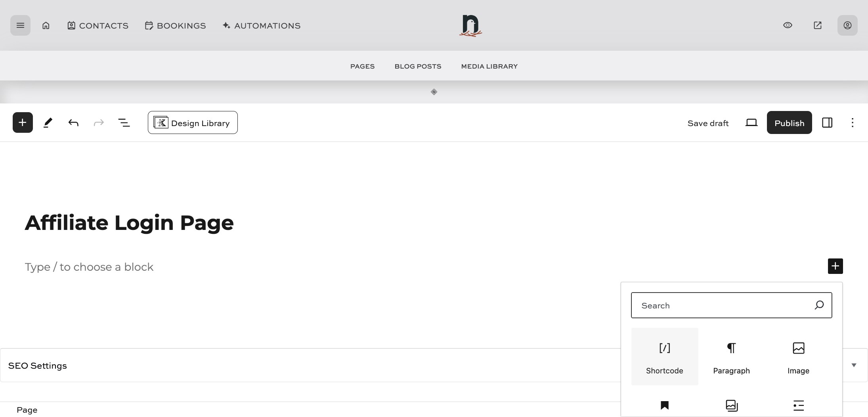
Task: Open the block inserter plus icon
Action: [x=22, y=122]
